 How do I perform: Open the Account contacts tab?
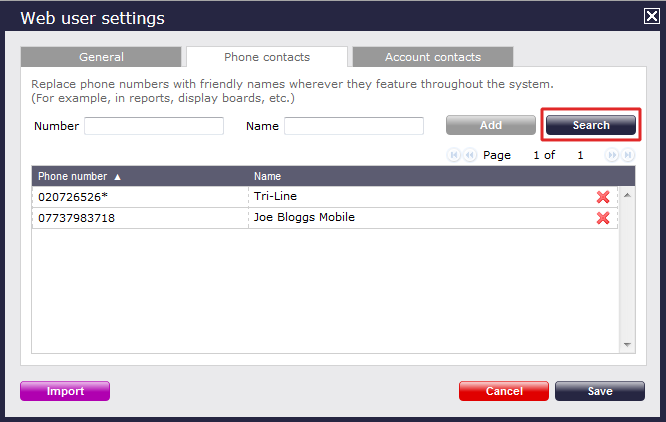432,57
